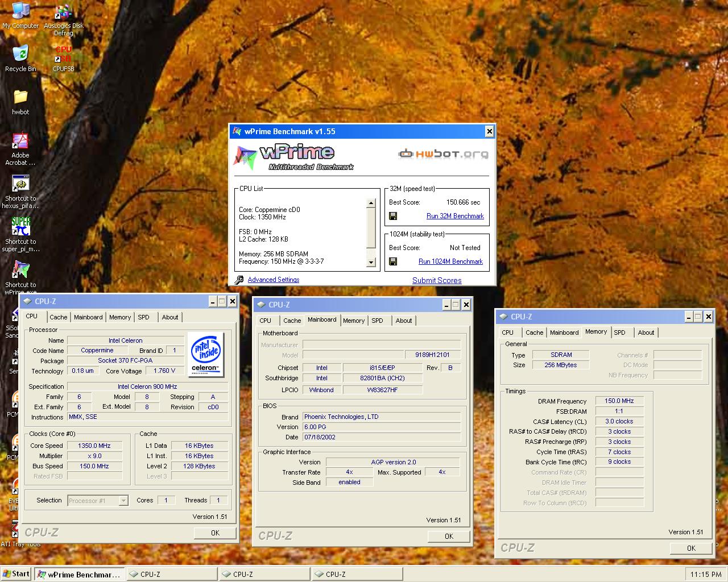The image size is (728, 582).
Task: Click the system tray clock showing 11:15 PM
Action: pyautogui.click(x=706, y=575)
